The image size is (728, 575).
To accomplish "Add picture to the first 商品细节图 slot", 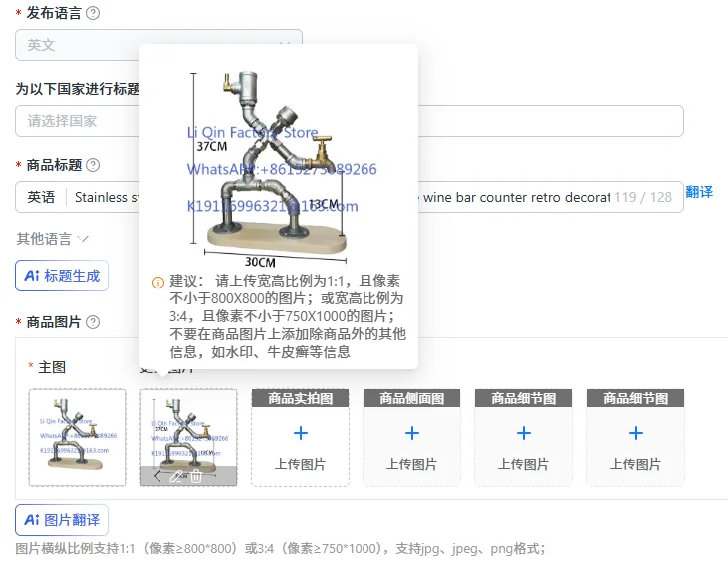I will pyautogui.click(x=523, y=437).
